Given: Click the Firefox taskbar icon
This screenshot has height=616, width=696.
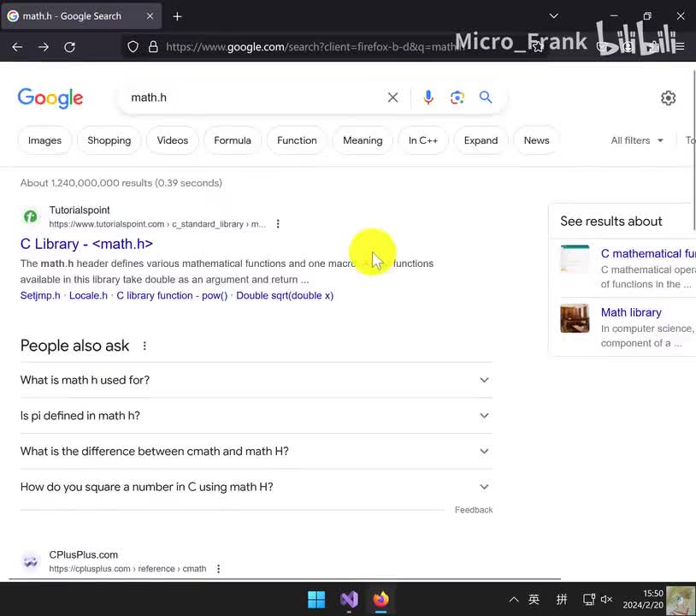Looking at the screenshot, I should point(380,599).
